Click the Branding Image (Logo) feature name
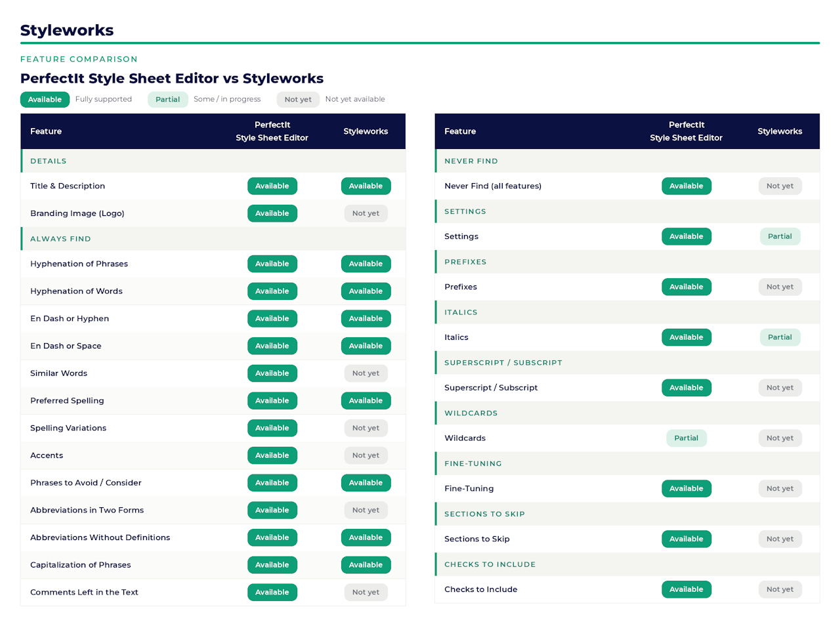Screen dimensions: 840x626 pyautogui.click(x=77, y=213)
